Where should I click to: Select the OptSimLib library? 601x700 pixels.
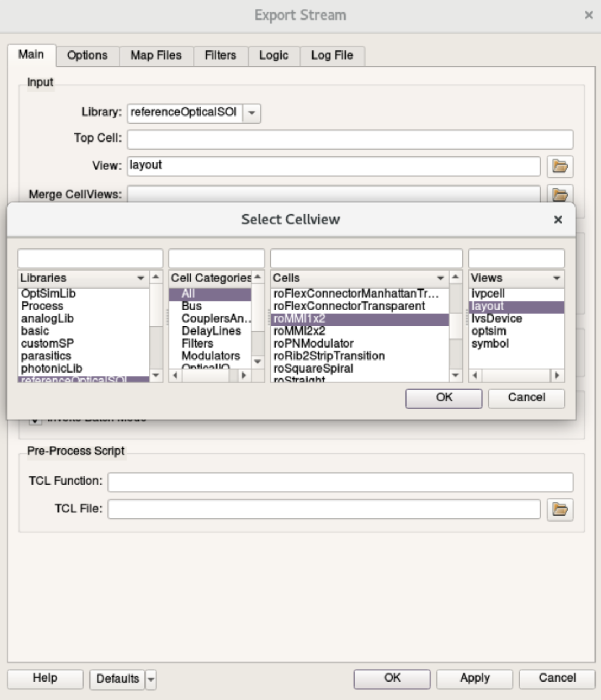84,293
